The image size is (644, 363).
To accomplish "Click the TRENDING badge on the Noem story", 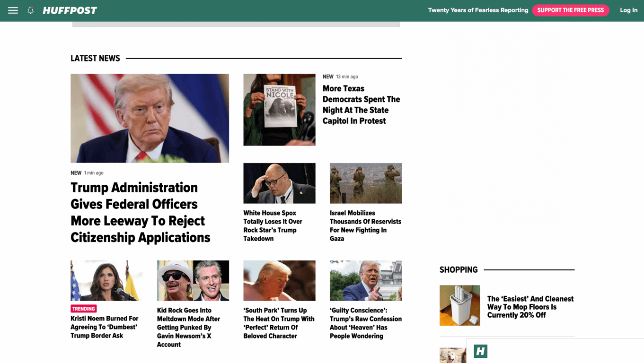I will tap(84, 308).
